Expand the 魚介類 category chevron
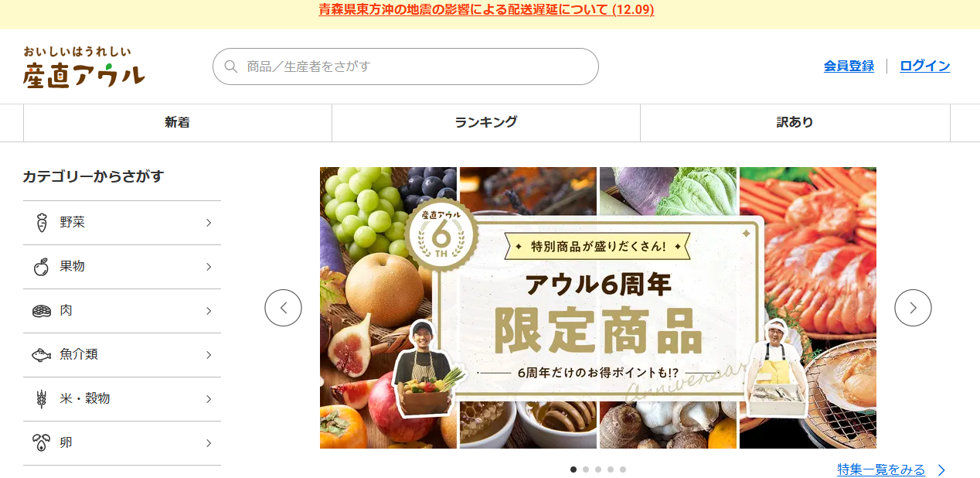980x478 pixels. tap(209, 355)
